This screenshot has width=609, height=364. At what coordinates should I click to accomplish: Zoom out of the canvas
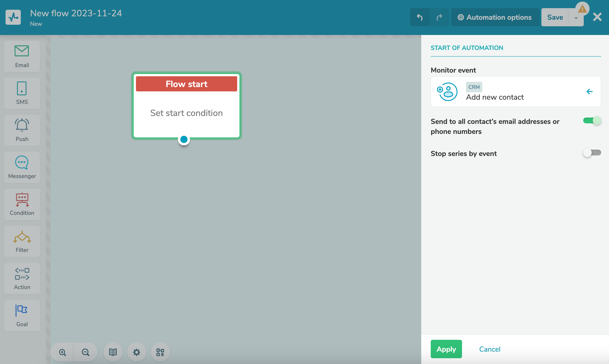[85, 352]
